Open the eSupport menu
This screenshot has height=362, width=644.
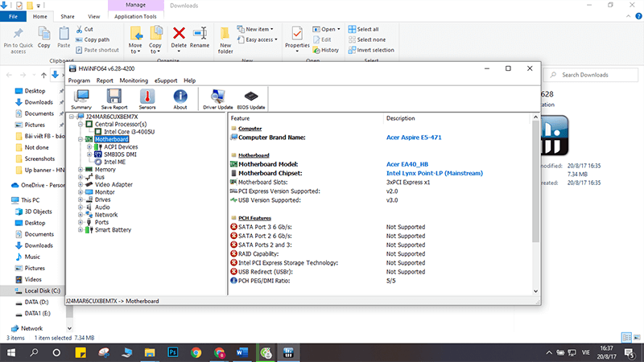[166, 80]
